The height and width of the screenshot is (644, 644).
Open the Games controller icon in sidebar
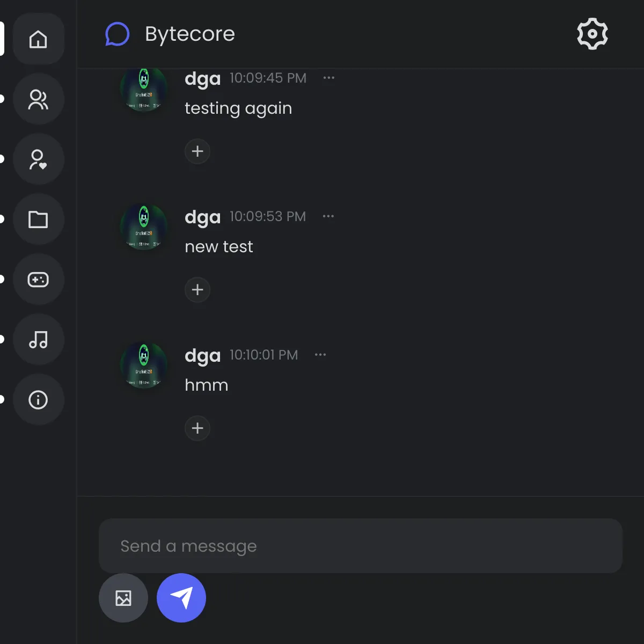38,280
